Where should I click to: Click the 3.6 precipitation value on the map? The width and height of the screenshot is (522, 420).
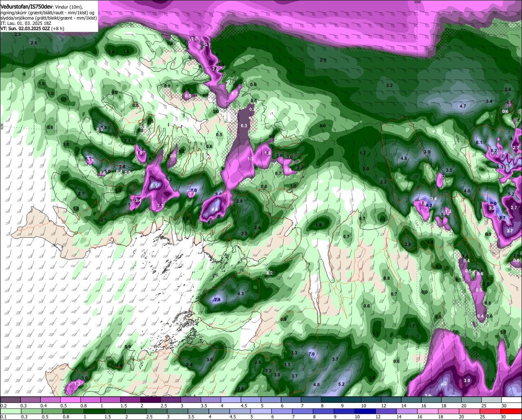click(x=210, y=360)
